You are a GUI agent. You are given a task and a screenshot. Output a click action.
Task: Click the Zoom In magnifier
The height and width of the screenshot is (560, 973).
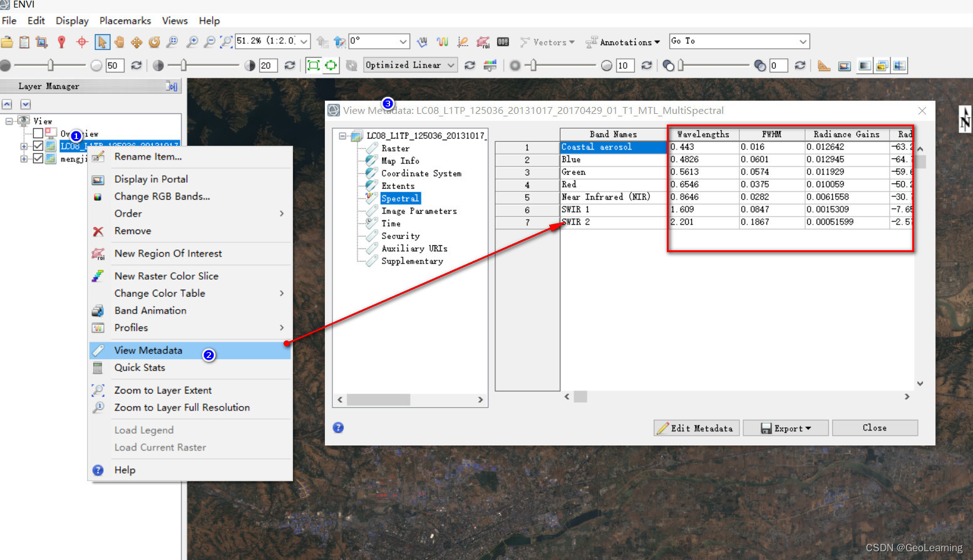(192, 42)
